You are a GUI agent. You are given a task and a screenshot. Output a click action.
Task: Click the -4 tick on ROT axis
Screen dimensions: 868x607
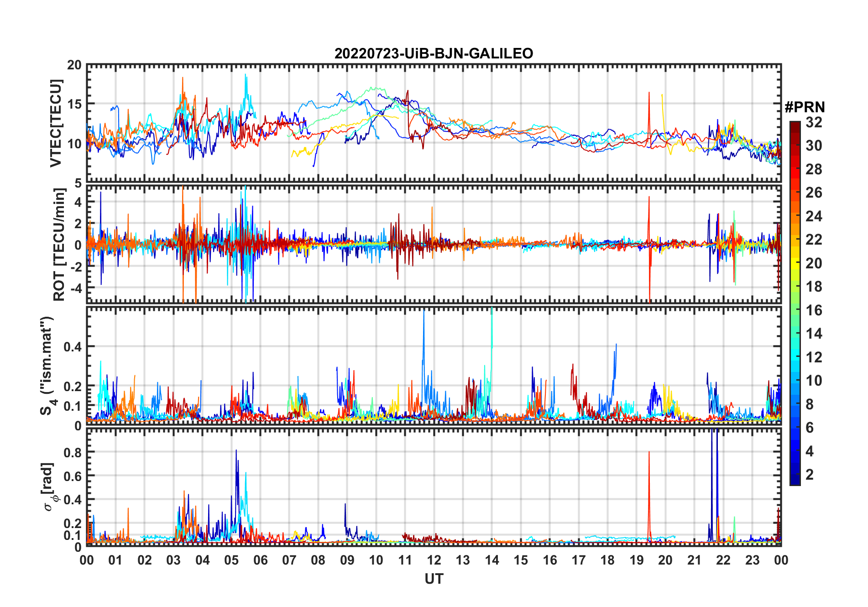coord(76,288)
